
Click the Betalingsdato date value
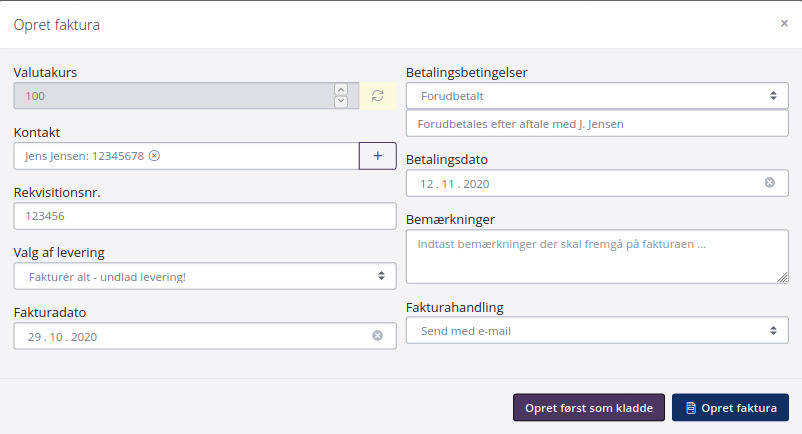pyautogui.click(x=455, y=183)
